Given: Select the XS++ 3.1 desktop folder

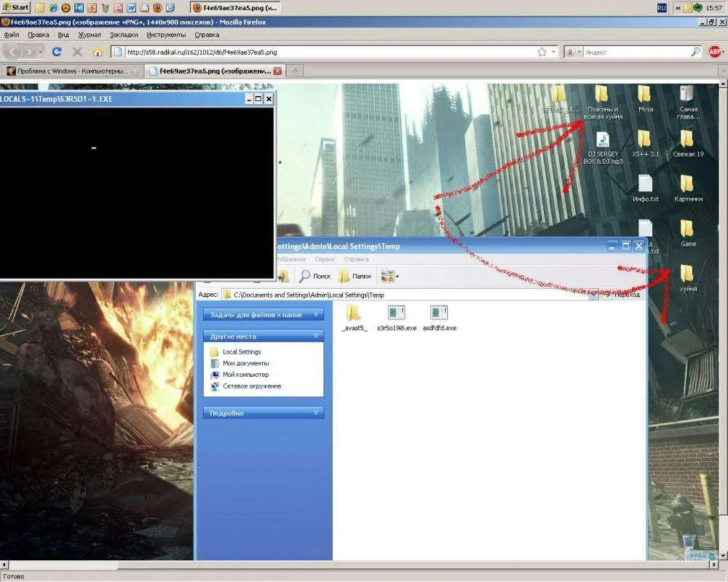Looking at the screenshot, I should click(645, 143).
